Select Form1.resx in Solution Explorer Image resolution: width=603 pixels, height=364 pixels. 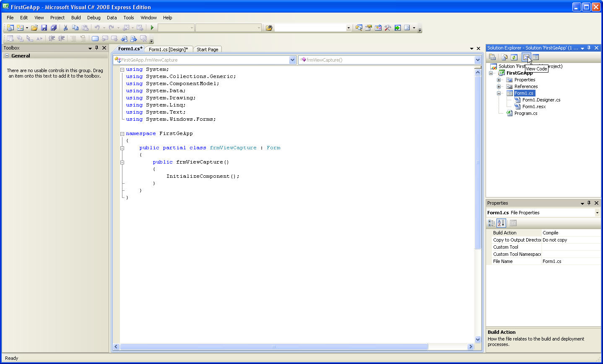coord(534,107)
